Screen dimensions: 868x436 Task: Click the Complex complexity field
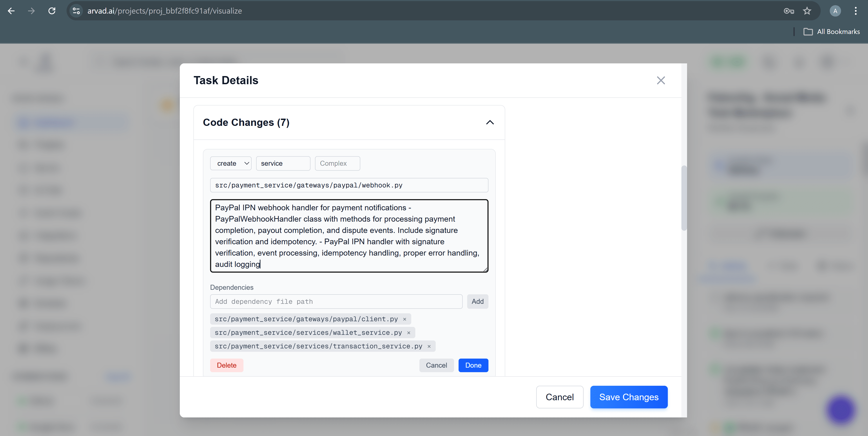337,163
